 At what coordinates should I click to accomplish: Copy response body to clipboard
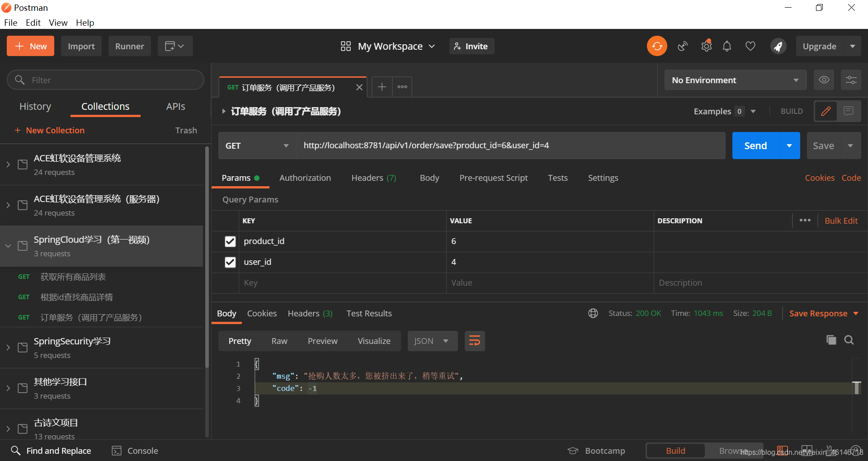click(831, 340)
